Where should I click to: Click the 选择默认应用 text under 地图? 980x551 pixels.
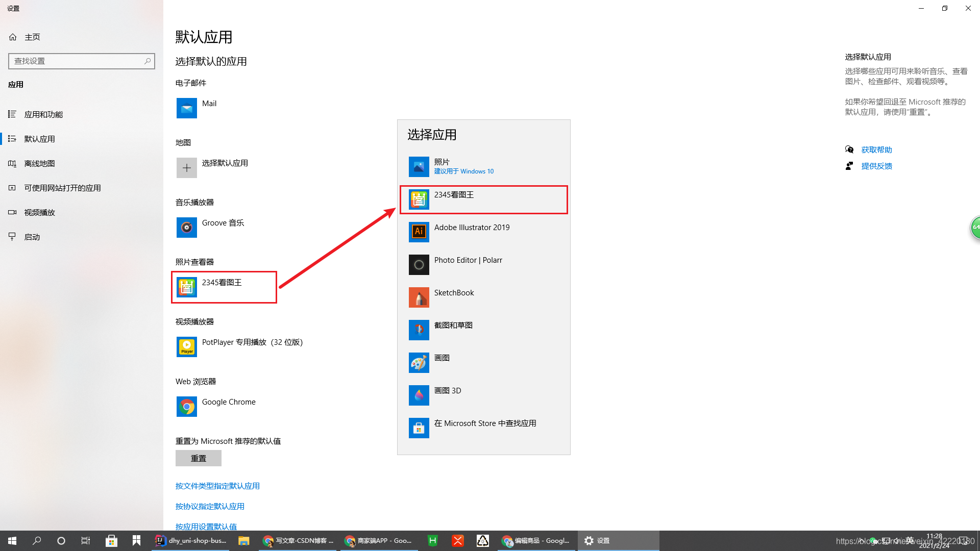[x=225, y=163]
